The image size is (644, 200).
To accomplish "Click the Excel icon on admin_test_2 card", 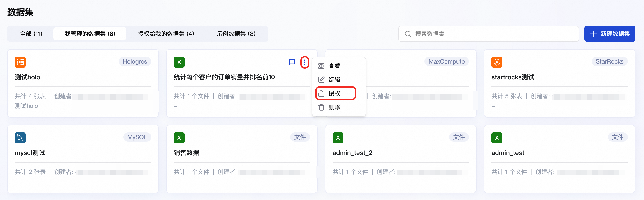I will [x=338, y=138].
